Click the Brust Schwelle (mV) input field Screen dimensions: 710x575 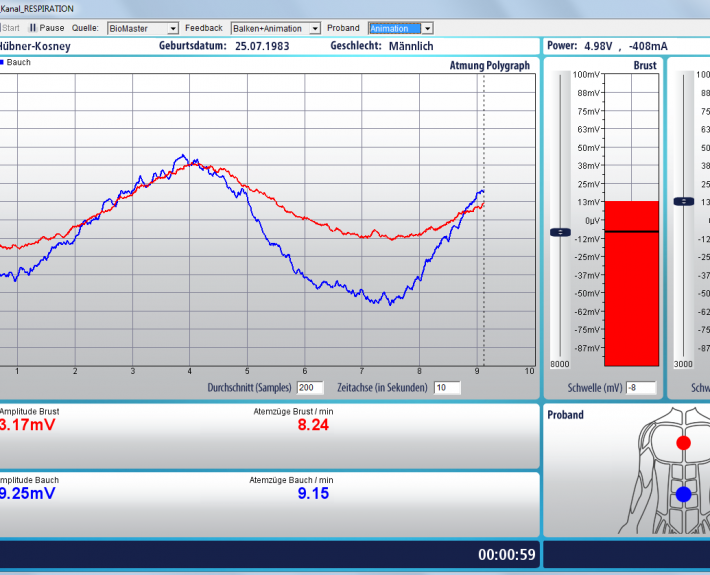(x=640, y=387)
